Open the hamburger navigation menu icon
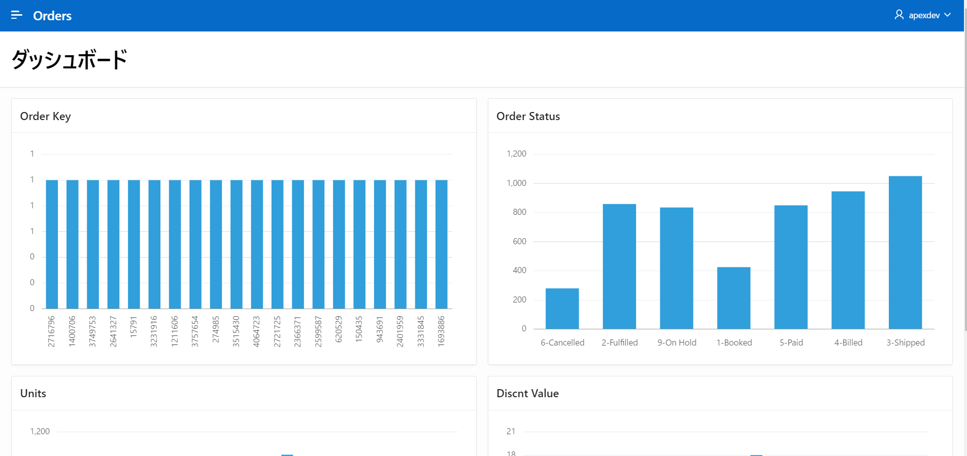 tap(16, 15)
